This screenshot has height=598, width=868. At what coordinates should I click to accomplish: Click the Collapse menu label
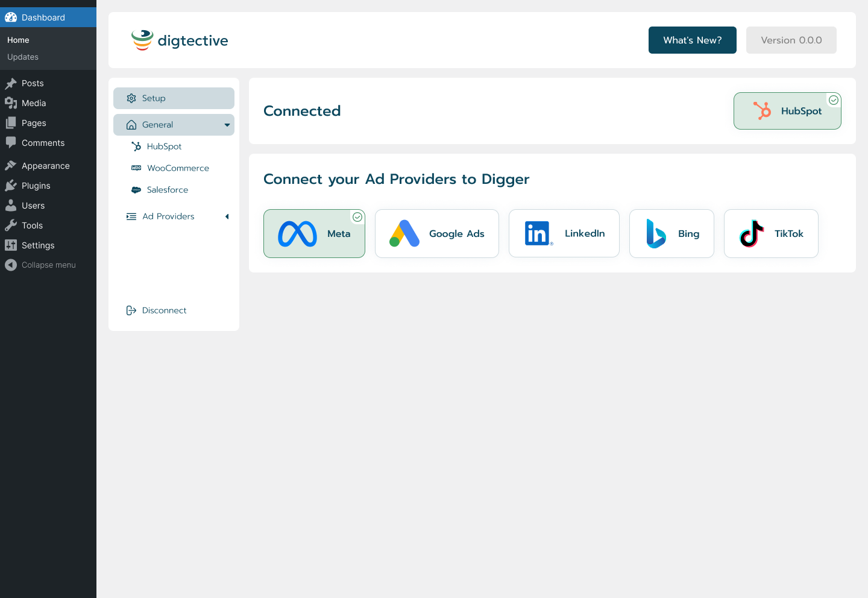[x=49, y=265]
